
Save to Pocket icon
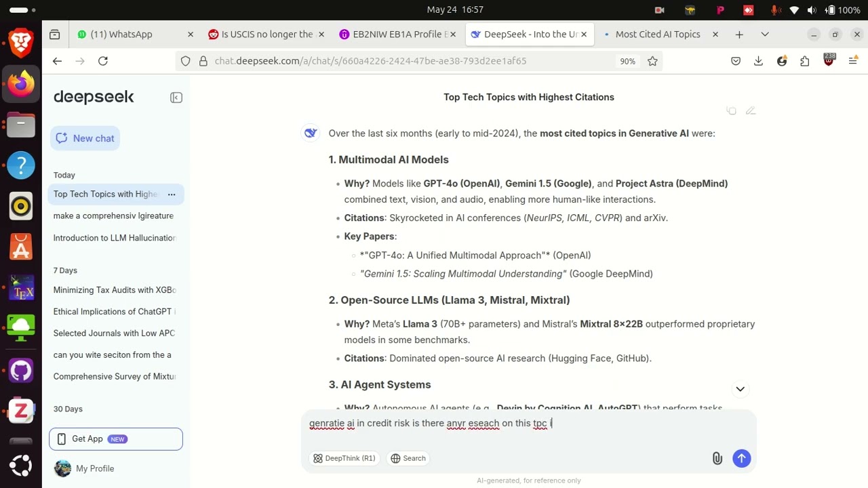point(736,61)
